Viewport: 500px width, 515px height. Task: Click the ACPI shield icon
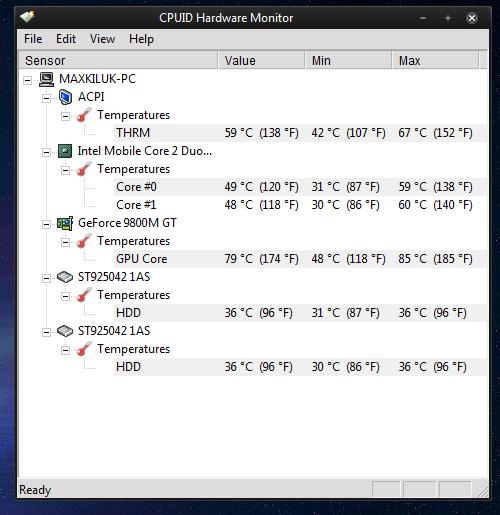[x=65, y=97]
